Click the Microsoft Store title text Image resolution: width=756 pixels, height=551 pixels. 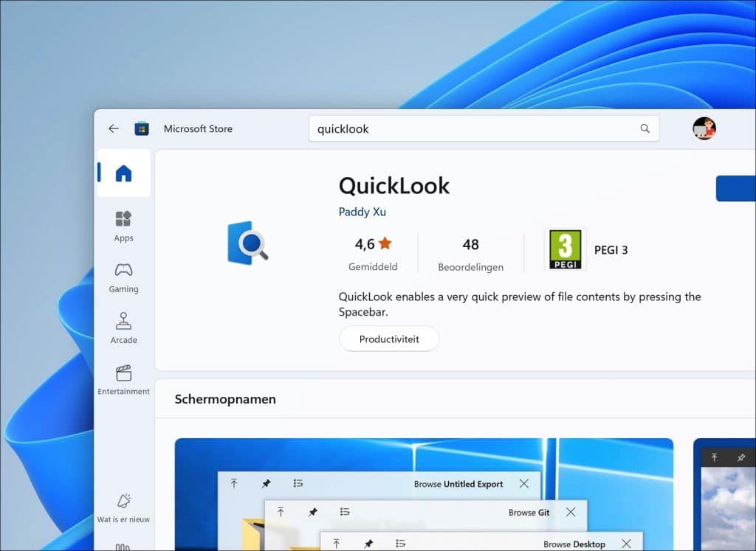(x=198, y=128)
